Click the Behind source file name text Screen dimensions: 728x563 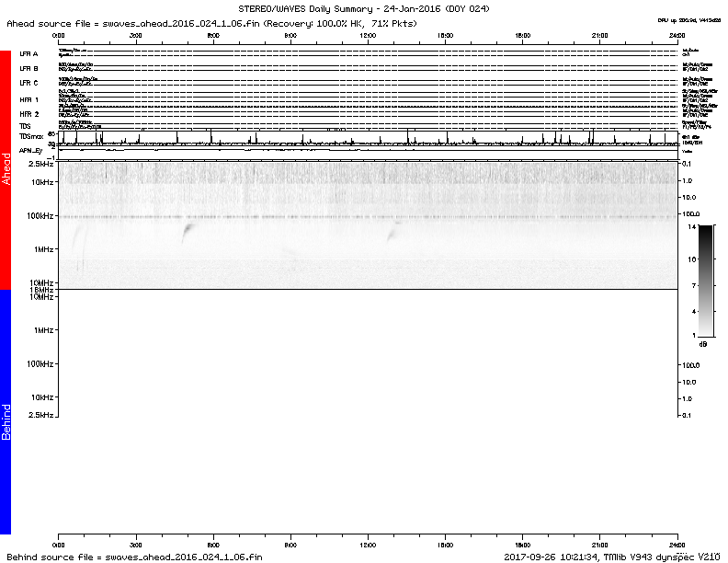135,557
